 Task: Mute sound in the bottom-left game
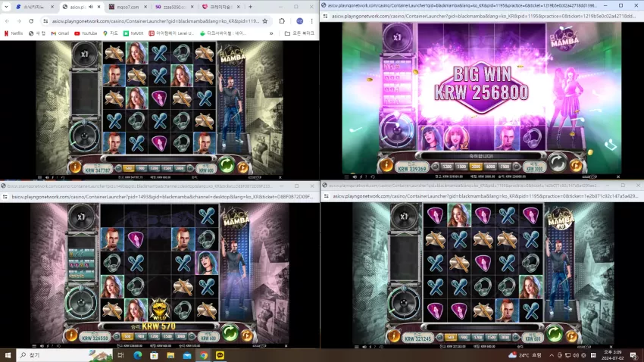tap(42, 346)
